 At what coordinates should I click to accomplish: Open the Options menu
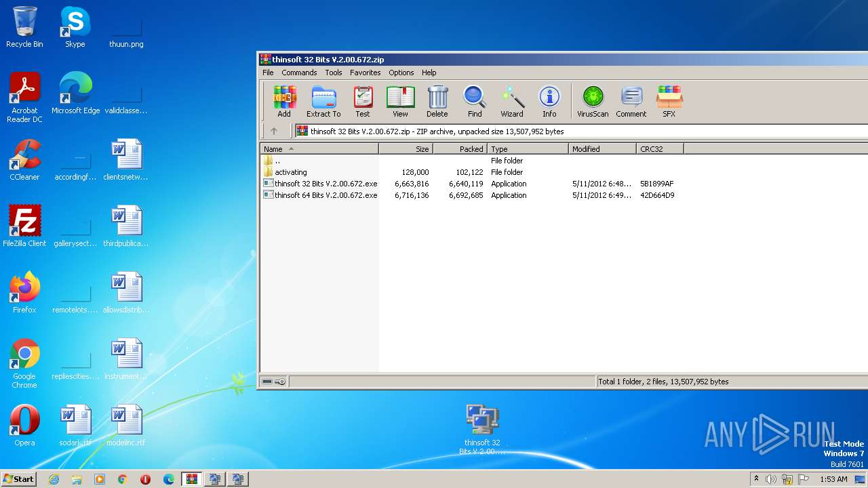pos(401,73)
